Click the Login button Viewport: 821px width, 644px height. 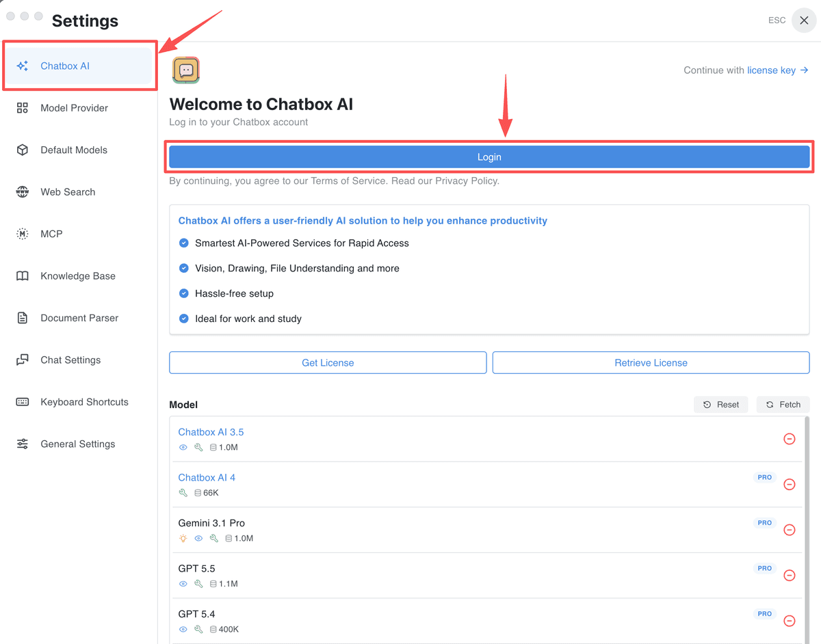tap(489, 157)
